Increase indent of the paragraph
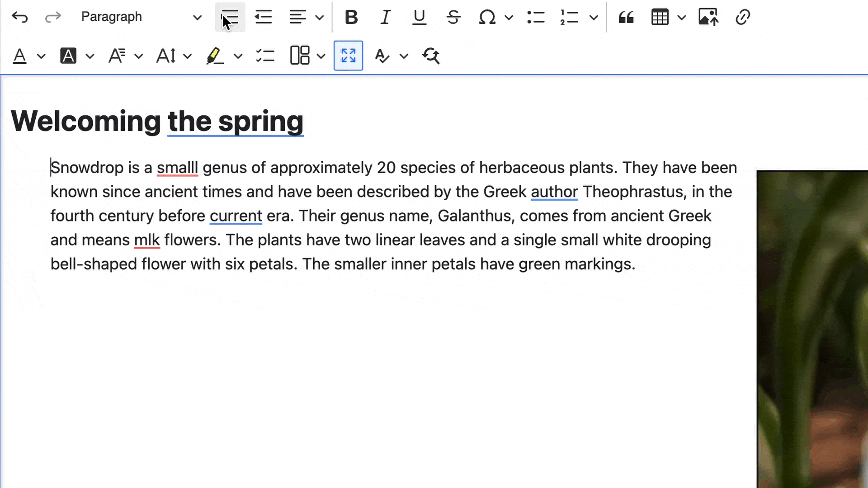Image resolution: width=868 pixels, height=488 pixels. click(x=230, y=17)
